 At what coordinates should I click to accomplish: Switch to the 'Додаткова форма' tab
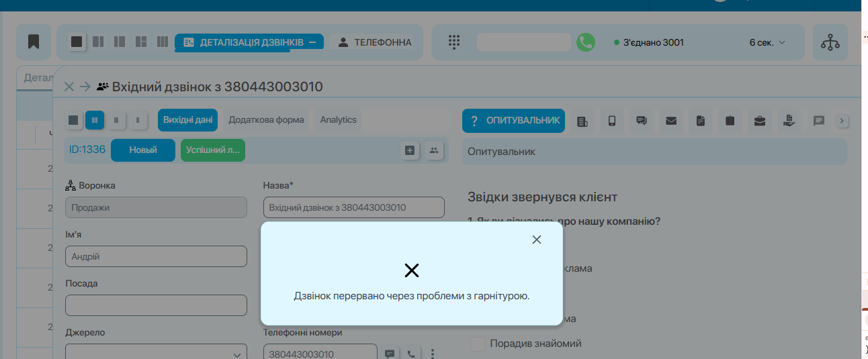266,120
